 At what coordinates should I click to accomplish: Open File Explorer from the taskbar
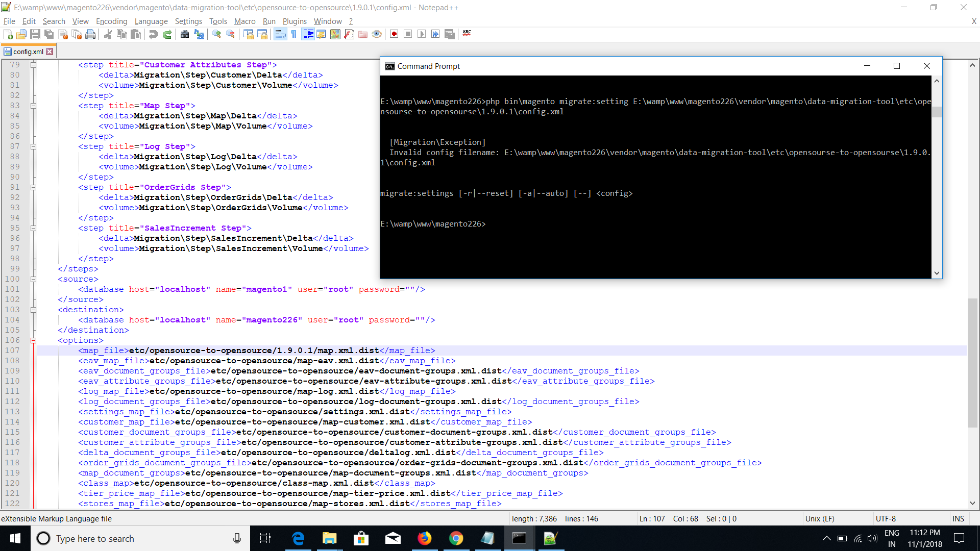click(329, 538)
